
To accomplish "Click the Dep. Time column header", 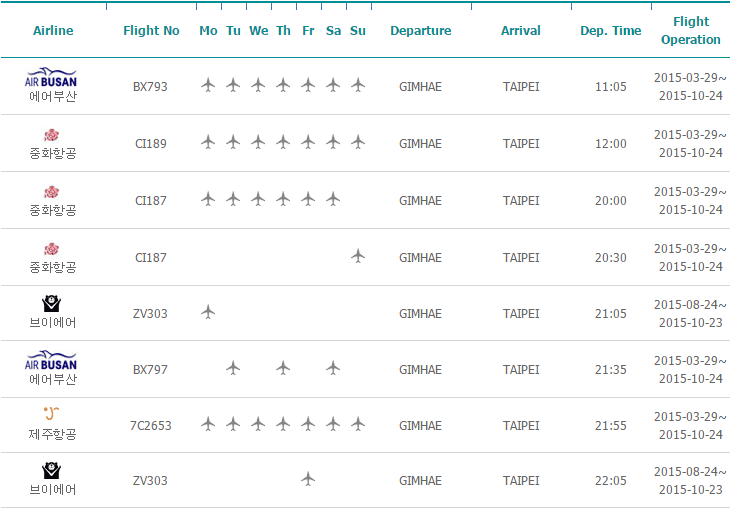I will tap(610, 31).
